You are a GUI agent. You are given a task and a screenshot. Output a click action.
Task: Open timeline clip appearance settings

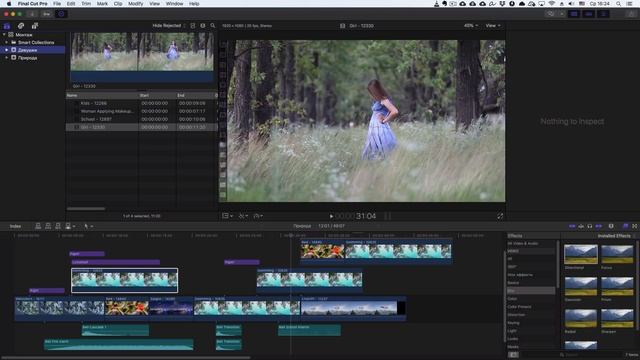[x=611, y=226]
